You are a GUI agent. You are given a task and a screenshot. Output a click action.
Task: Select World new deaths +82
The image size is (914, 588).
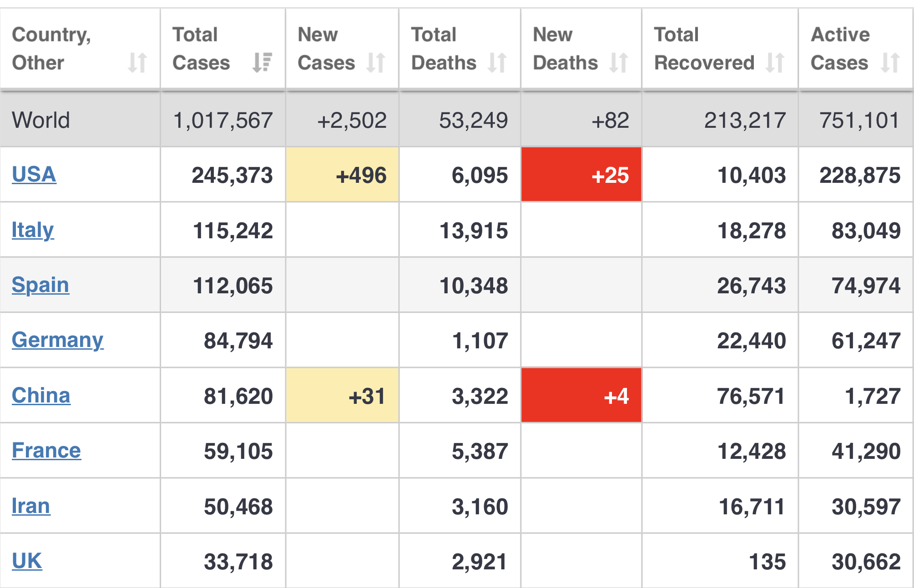point(610,121)
